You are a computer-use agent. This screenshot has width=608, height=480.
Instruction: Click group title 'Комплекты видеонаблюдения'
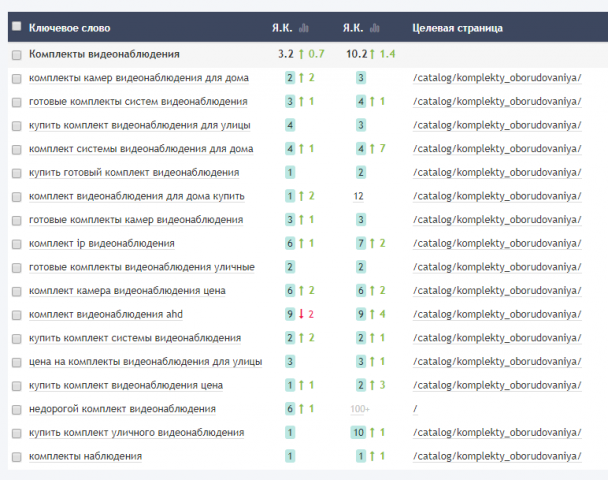point(104,54)
